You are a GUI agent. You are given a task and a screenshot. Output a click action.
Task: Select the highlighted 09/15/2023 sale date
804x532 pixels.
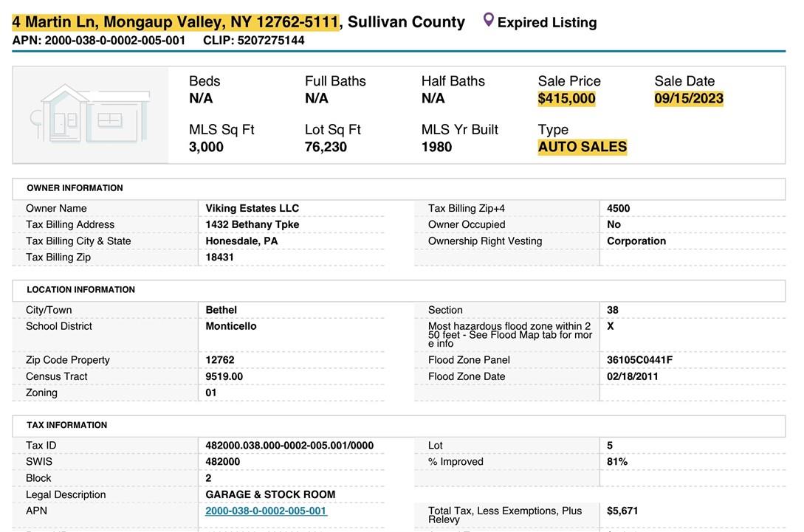point(688,99)
